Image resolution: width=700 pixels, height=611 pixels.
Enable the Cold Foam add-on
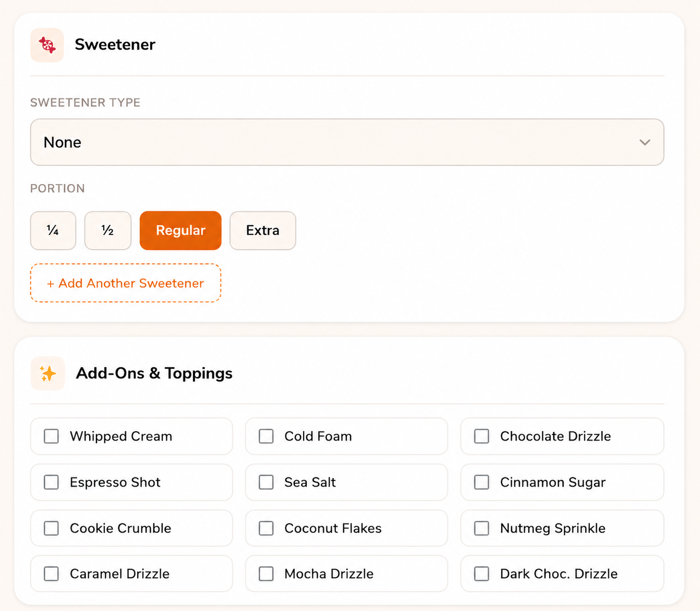tap(266, 436)
